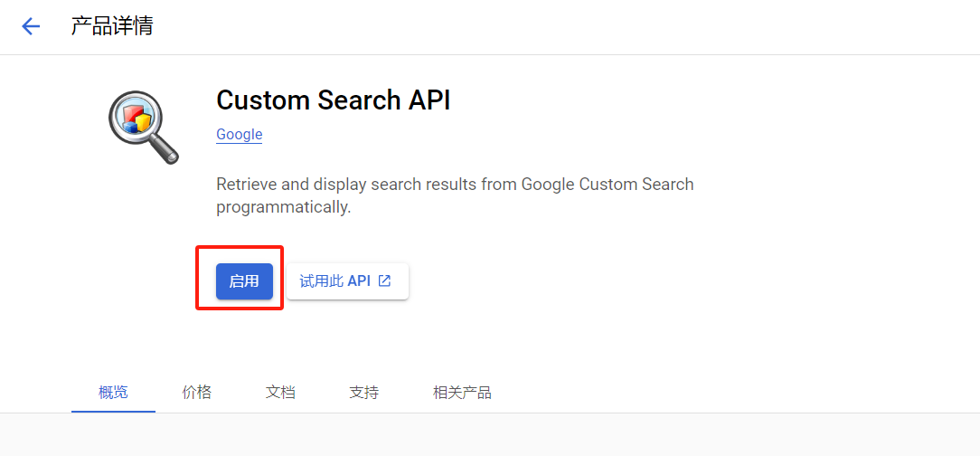View the 相关产品 tab

(x=462, y=393)
